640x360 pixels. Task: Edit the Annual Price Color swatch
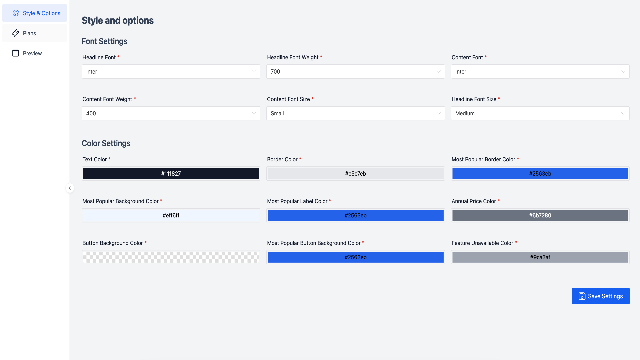[x=540, y=215]
